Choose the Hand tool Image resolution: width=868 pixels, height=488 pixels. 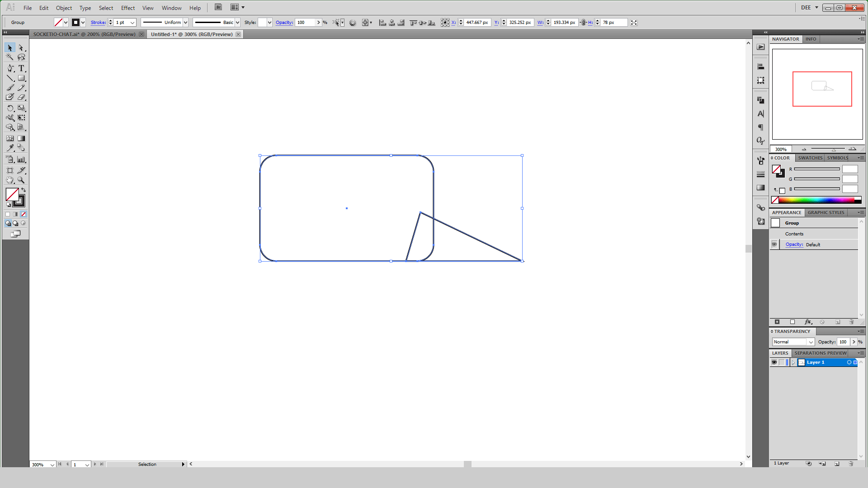10,180
